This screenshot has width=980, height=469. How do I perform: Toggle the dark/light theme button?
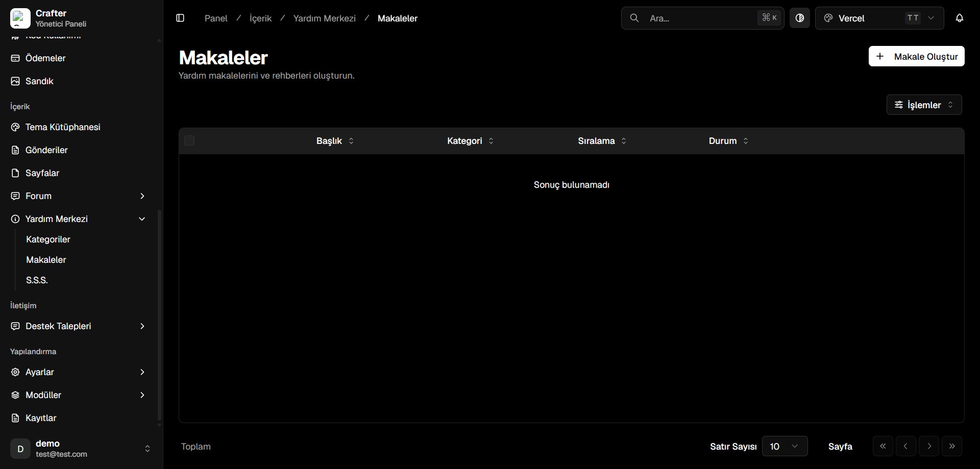(x=800, y=18)
